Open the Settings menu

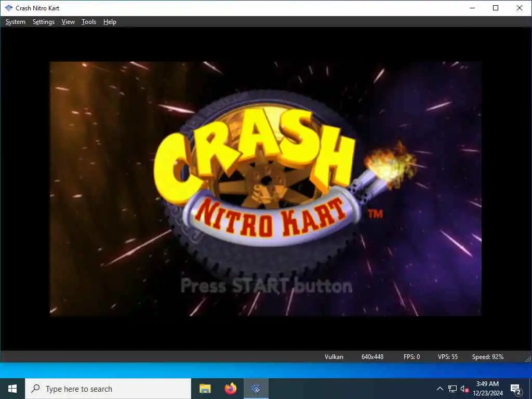44,22
